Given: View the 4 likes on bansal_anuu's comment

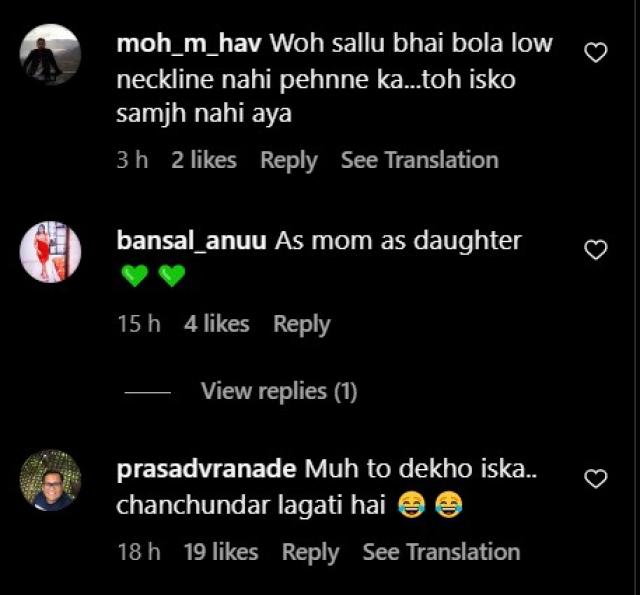Looking at the screenshot, I should (x=216, y=324).
